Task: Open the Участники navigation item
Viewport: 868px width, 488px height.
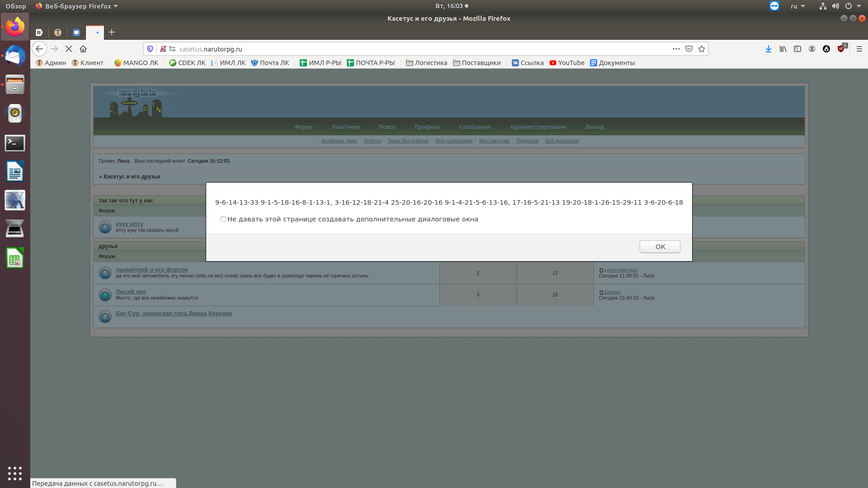Action: (345, 127)
